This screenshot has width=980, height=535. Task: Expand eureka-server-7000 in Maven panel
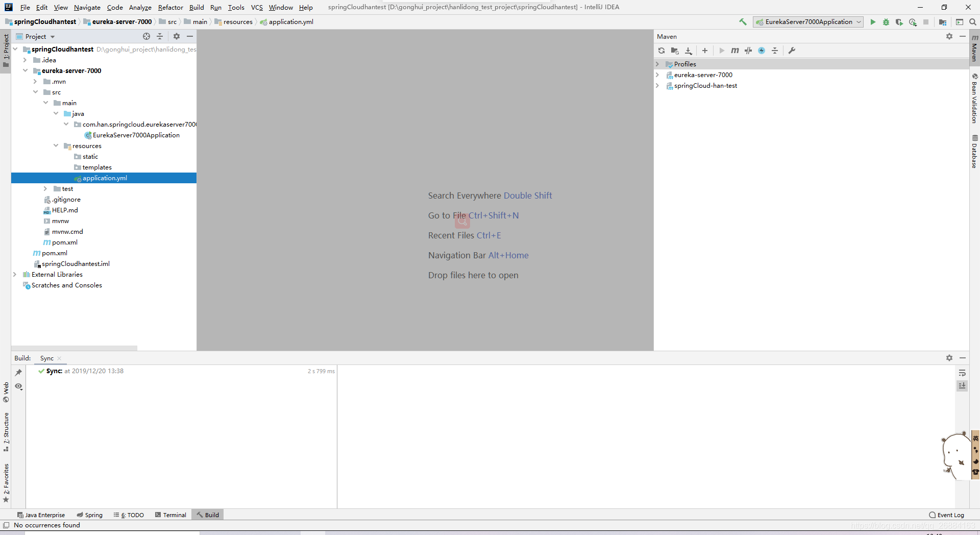(x=657, y=75)
